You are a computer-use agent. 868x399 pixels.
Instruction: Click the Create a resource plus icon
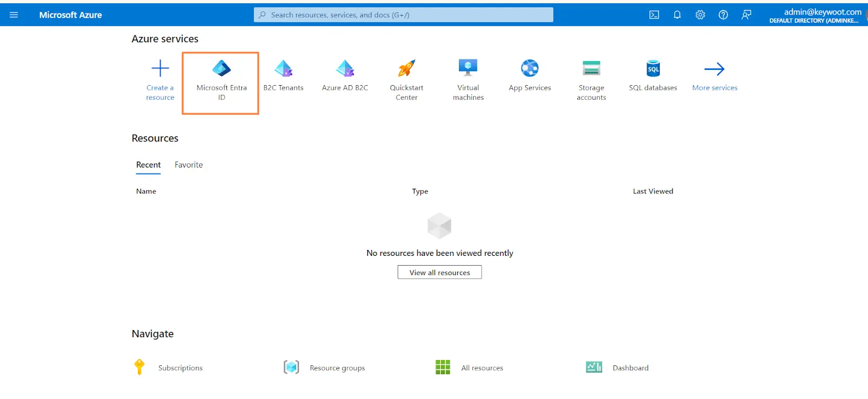[160, 68]
